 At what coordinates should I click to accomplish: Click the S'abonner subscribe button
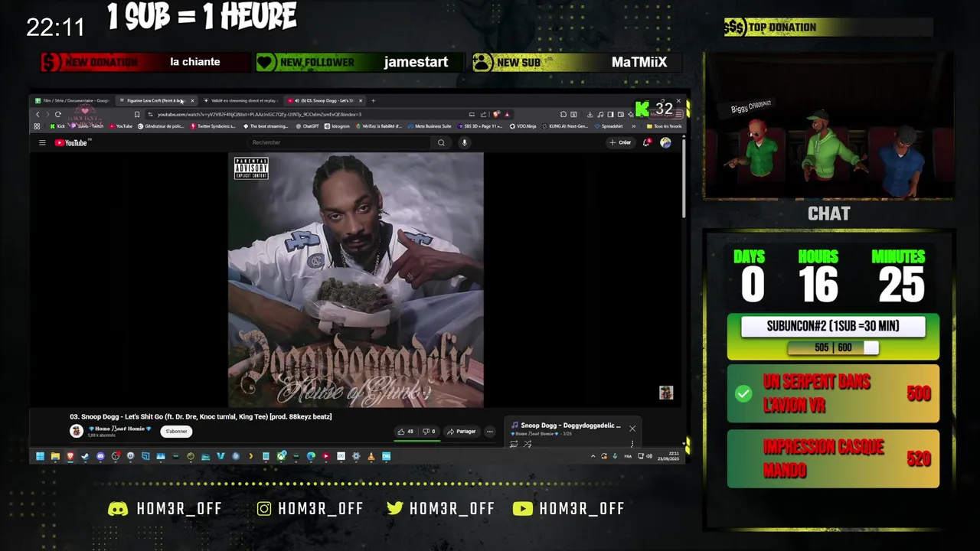[x=176, y=432]
